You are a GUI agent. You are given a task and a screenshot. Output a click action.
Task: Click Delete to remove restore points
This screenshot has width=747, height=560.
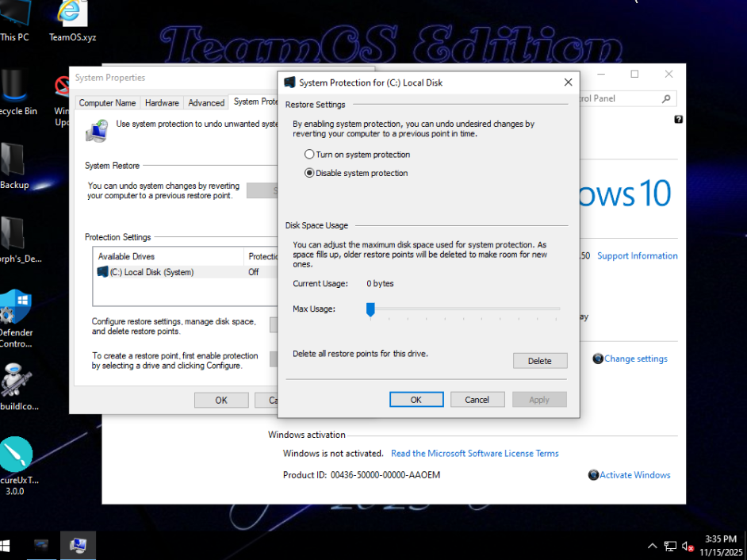click(540, 361)
